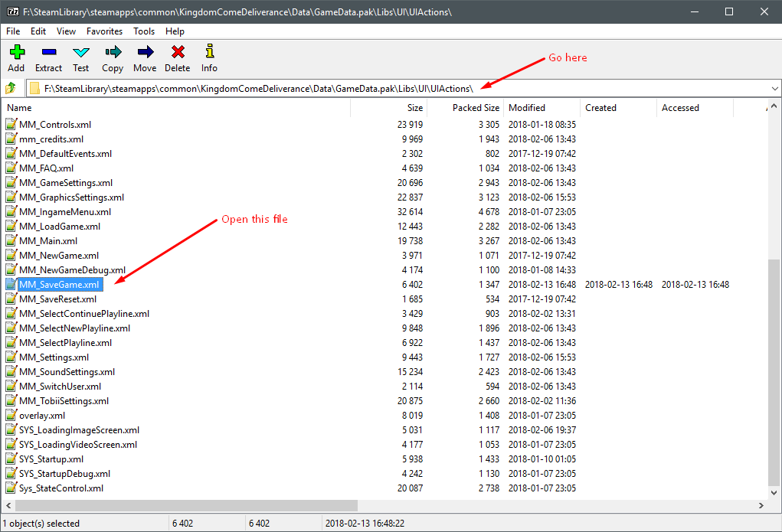The height and width of the screenshot is (532, 782).
Task: Open the File menu
Action: [x=13, y=31]
